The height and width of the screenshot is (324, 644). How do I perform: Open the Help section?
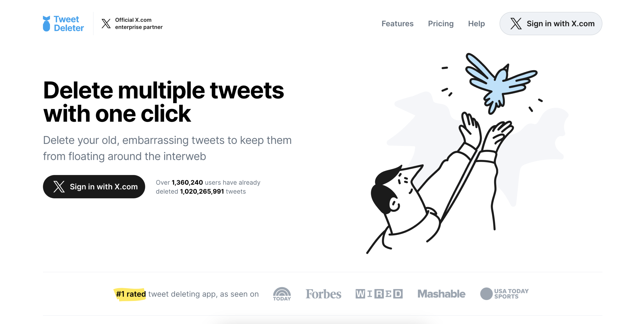[476, 24]
